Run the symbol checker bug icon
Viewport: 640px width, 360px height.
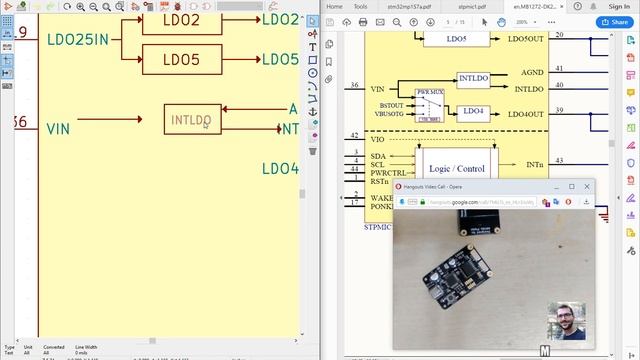pos(178,7)
